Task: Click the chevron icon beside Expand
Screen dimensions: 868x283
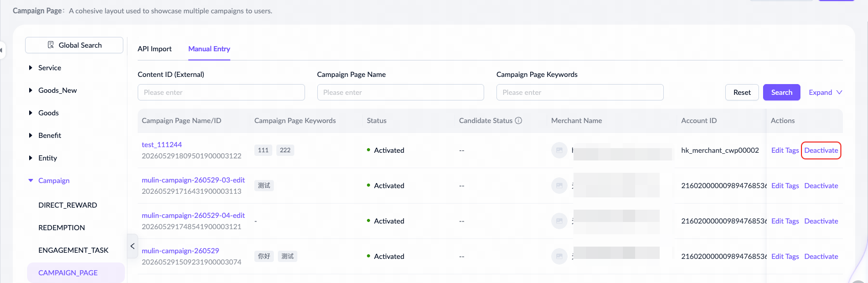Action: [x=839, y=92]
